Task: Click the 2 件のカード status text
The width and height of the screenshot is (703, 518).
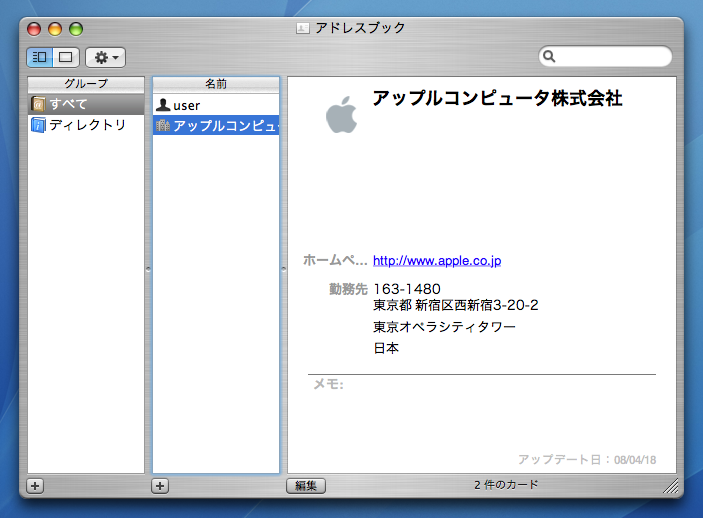Action: tap(506, 485)
